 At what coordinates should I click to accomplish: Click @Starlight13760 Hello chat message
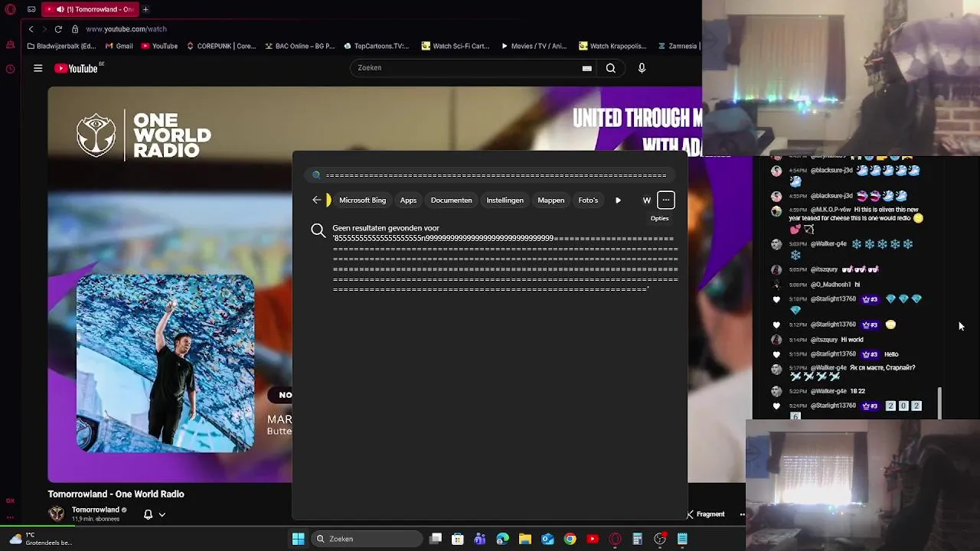[x=846, y=354]
